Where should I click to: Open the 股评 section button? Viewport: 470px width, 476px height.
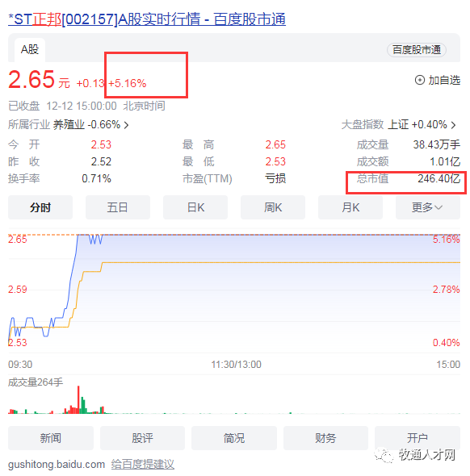click(142, 438)
